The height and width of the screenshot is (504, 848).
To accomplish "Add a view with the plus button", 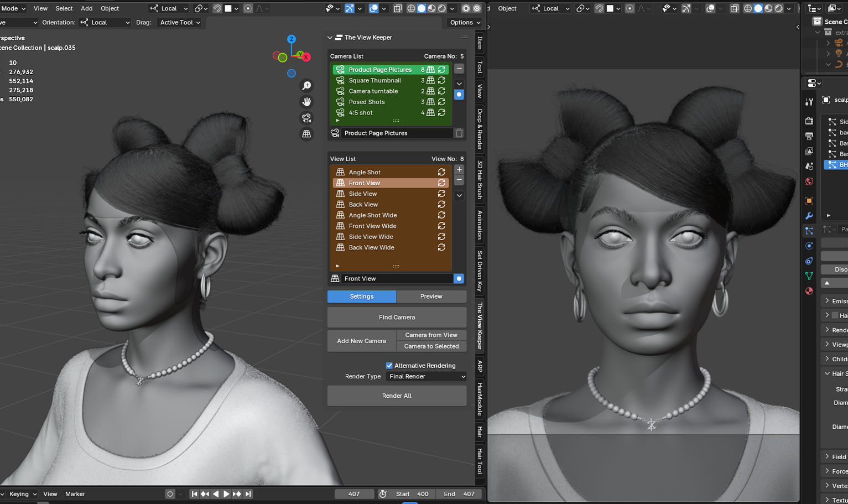I will (459, 170).
